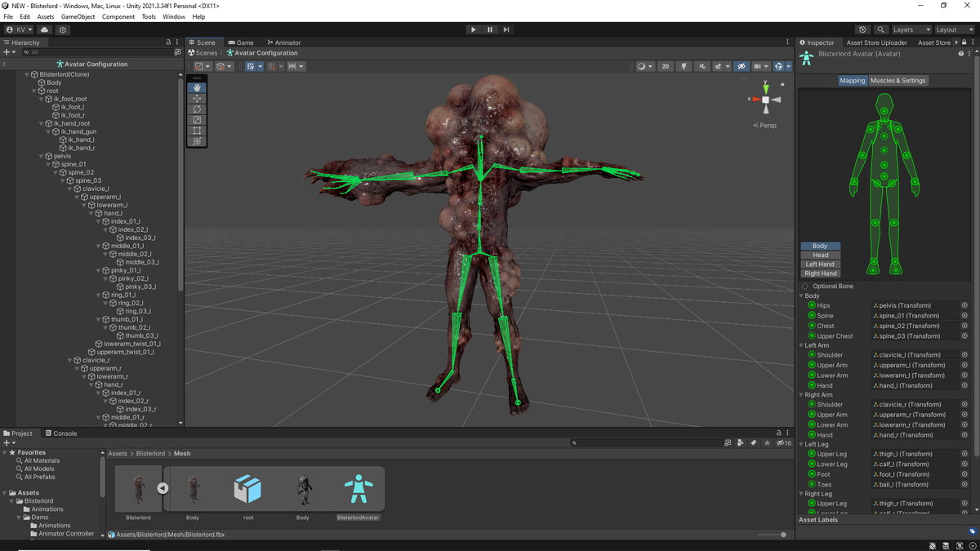Open Undo History from top toolbar
This screenshot has width=980, height=551.
(863, 29)
